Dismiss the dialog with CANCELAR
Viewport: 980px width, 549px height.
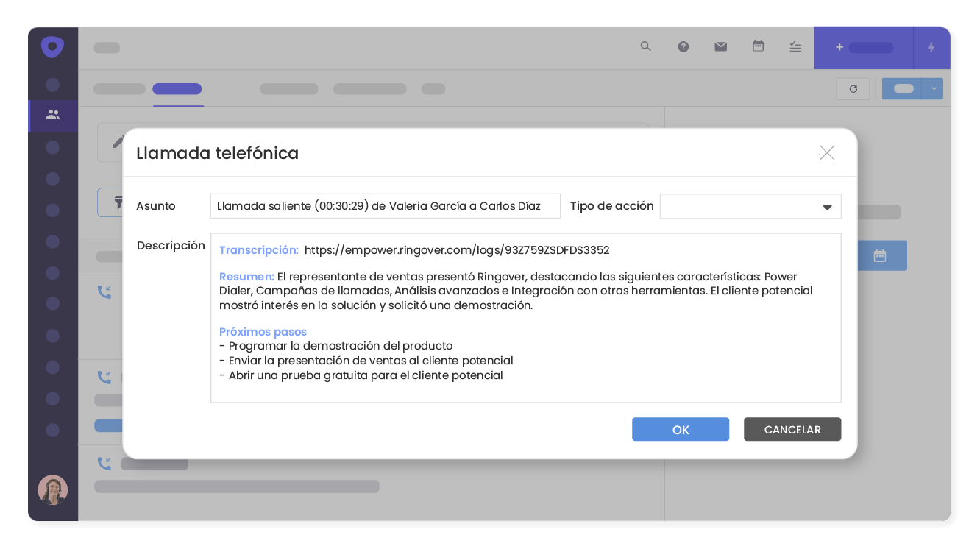click(792, 429)
